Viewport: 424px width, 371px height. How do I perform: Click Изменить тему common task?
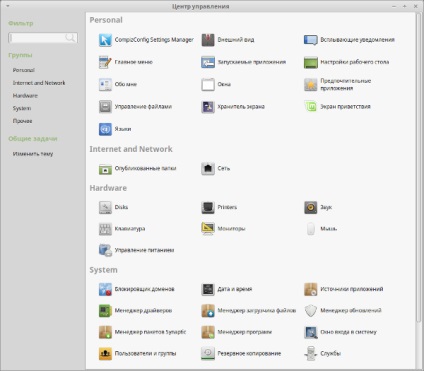(33, 154)
